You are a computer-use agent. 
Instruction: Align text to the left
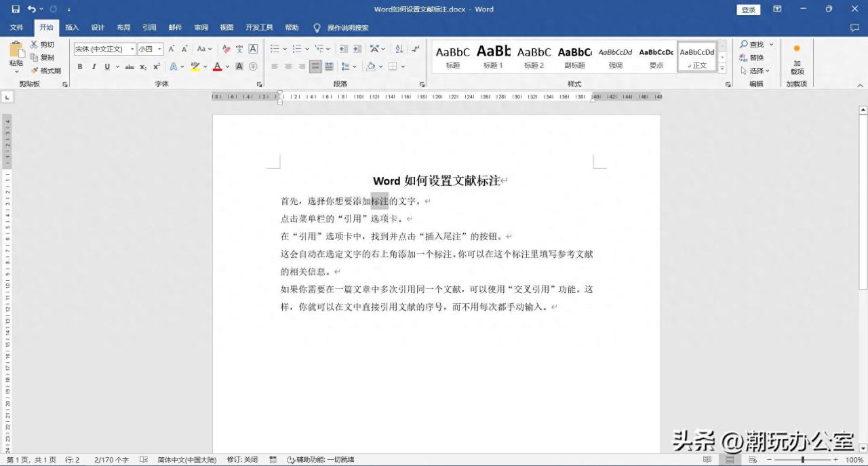[x=275, y=66]
